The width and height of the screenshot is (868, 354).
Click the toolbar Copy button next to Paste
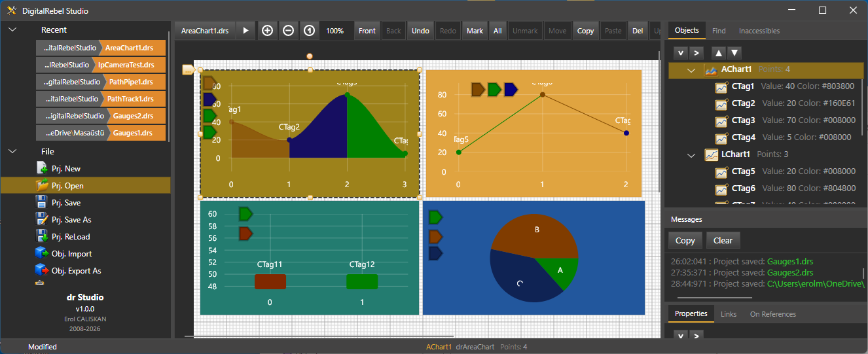(x=586, y=31)
